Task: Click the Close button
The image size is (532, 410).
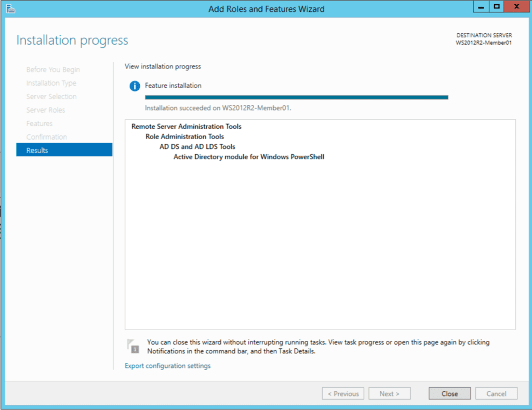Action: (449, 393)
